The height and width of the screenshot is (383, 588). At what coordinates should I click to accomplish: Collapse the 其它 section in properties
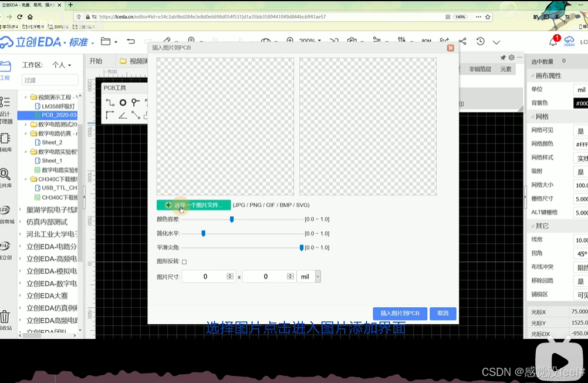coord(532,226)
